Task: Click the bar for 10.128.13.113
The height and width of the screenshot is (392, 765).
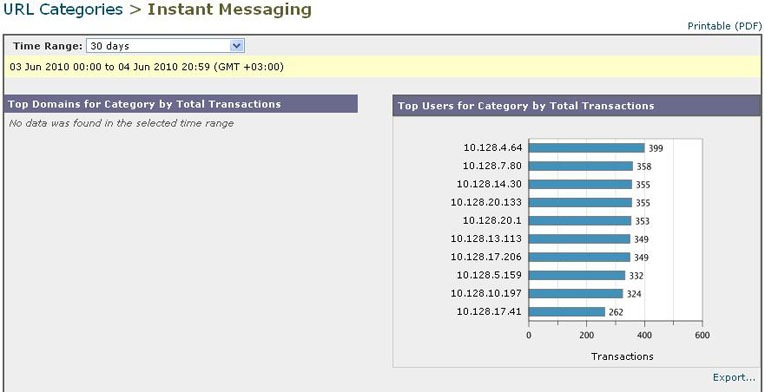Action: [579, 239]
